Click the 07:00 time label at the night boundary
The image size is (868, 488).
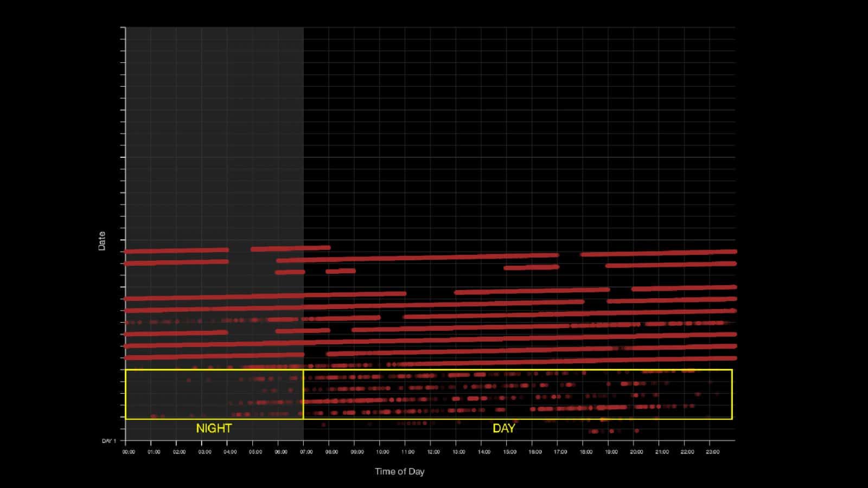308,450
